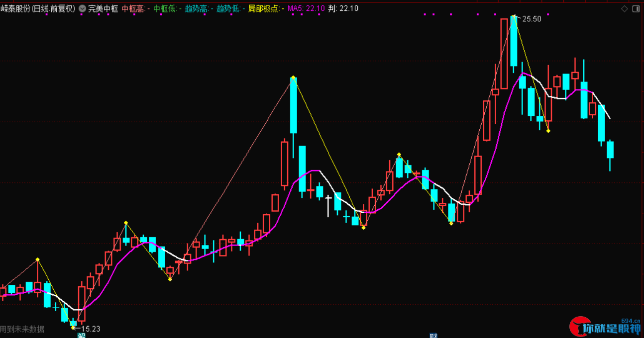The height and width of the screenshot is (338, 644).
Task: Click the MA5: 22.10 legend value
Action: click(x=306, y=8)
